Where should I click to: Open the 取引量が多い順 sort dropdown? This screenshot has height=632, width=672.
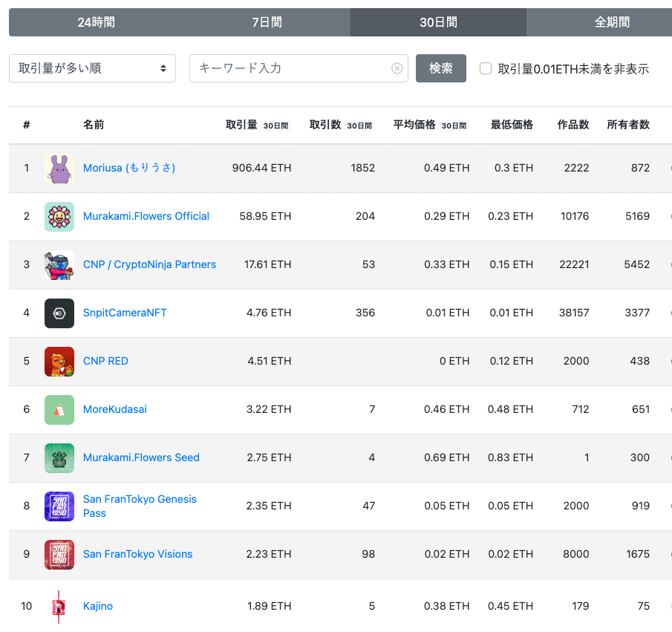(x=92, y=68)
